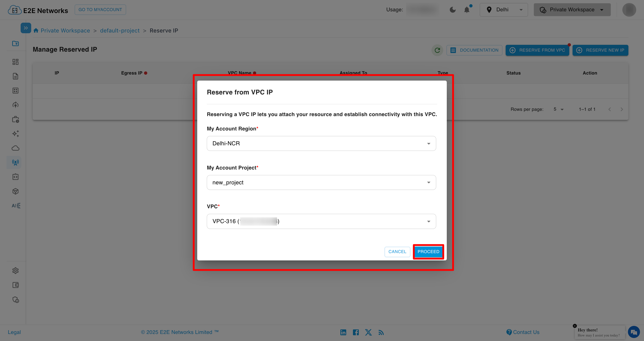
Task: Toggle dark mode with the moon icon
Action: 453,10
